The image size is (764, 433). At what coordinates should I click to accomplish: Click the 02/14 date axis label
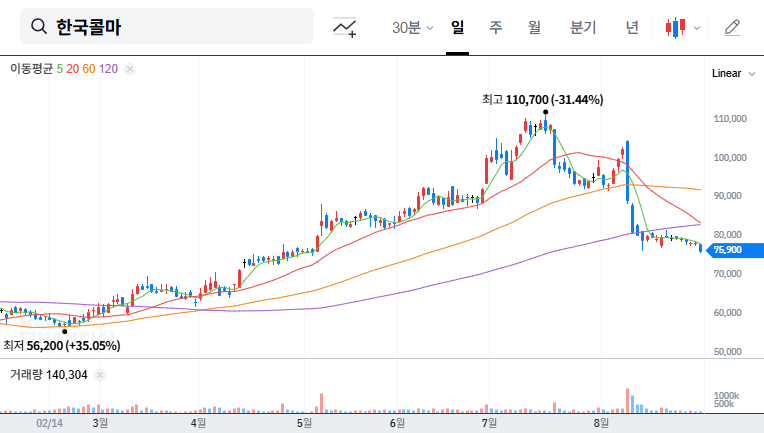click(49, 423)
